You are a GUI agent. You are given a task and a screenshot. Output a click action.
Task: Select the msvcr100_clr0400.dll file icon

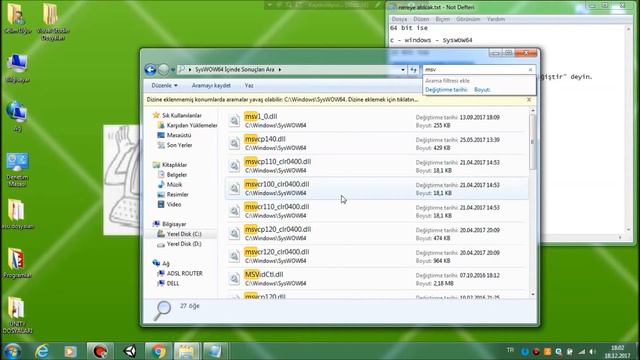(x=234, y=188)
